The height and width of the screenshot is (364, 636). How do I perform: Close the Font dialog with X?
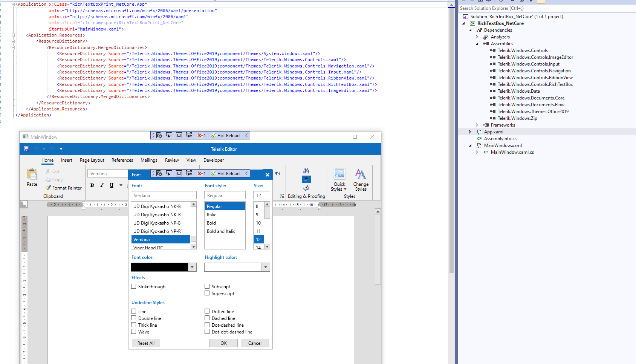pyautogui.click(x=268, y=175)
